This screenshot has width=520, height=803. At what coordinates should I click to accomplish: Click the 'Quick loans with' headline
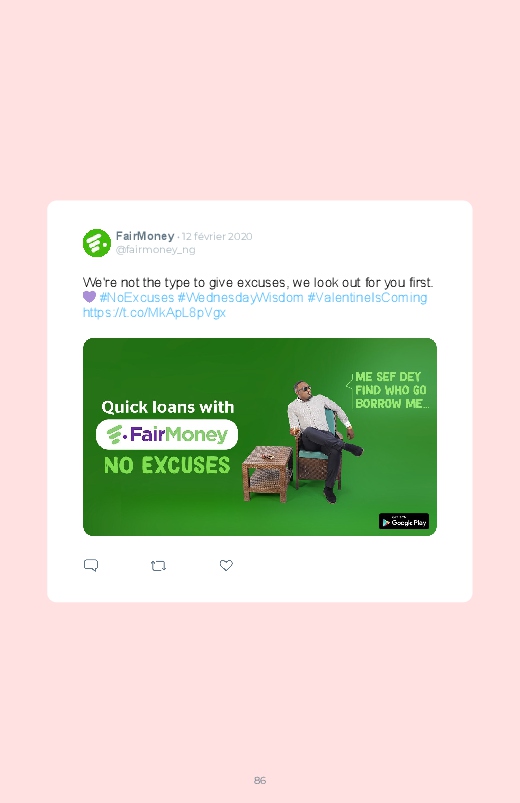click(x=168, y=407)
